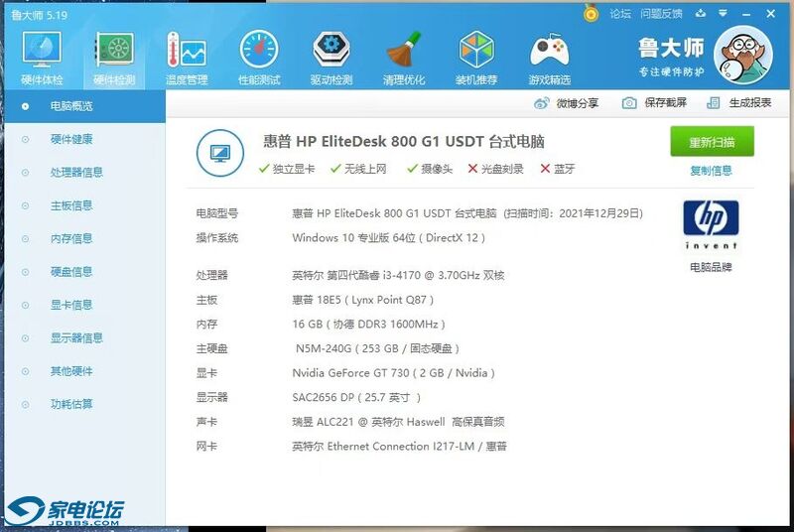Screen dimensions: 794x532
Task: Click the Lynx Point Q87 motherboard value
Action: click(362, 300)
